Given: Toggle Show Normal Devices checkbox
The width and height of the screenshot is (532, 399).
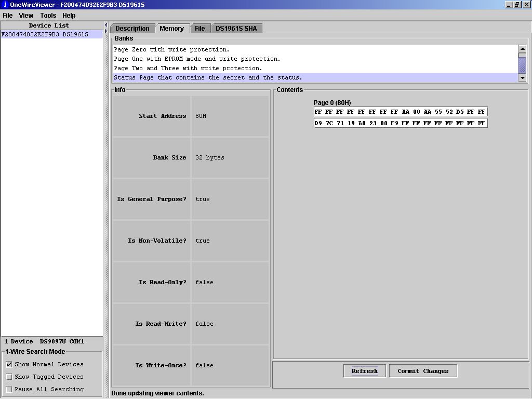Looking at the screenshot, I should click(9, 364).
